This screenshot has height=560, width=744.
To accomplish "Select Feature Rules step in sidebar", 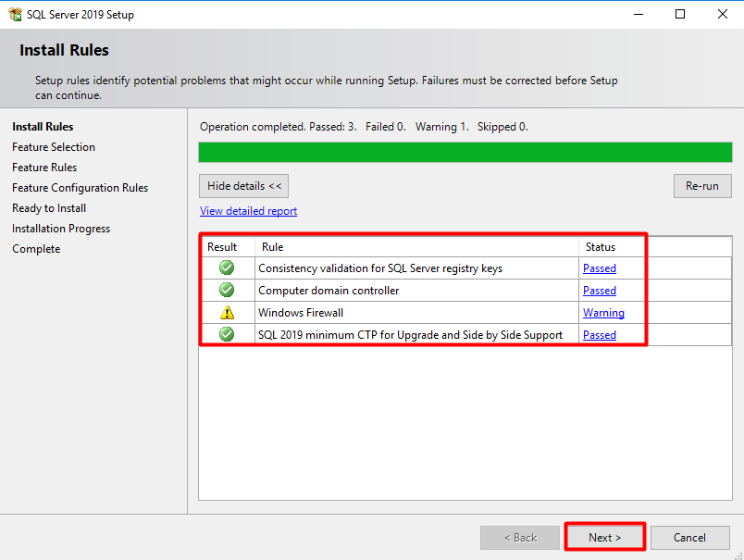I will click(x=44, y=168).
